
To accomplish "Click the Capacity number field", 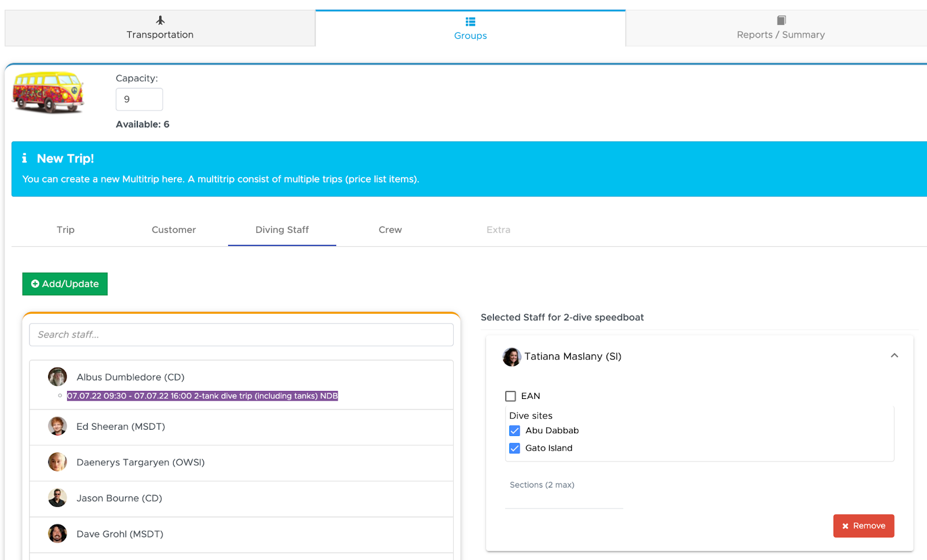I will tap(139, 100).
